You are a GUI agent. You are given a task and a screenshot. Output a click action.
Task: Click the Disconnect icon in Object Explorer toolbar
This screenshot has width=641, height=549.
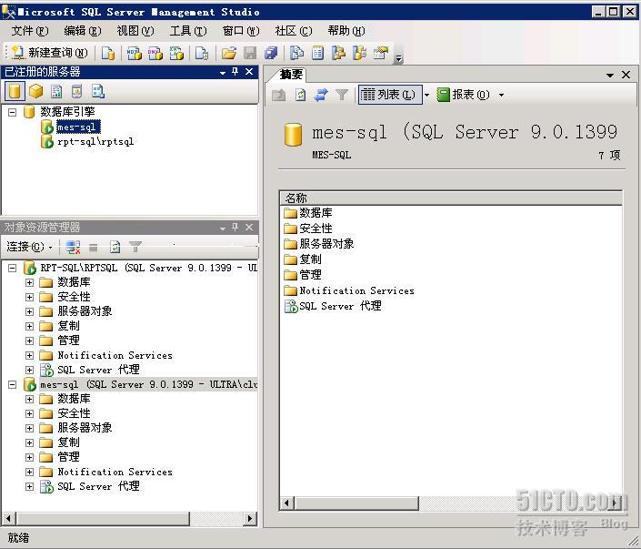tap(73, 247)
